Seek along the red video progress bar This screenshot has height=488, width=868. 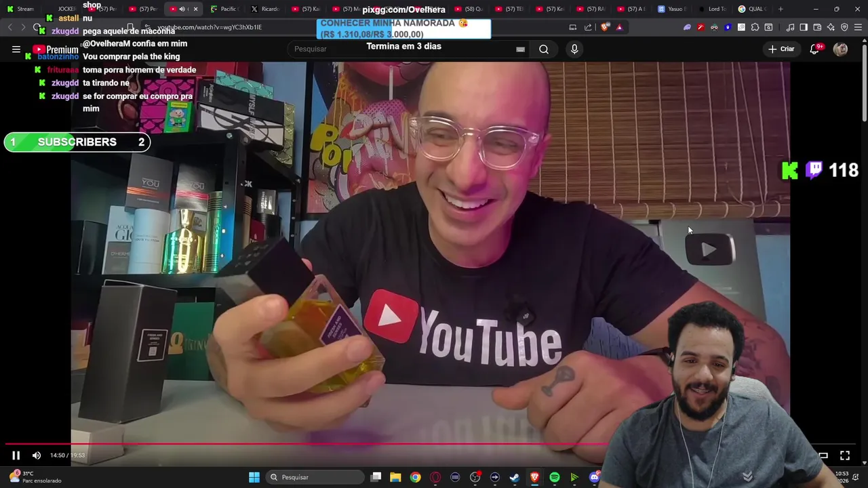[305, 444]
